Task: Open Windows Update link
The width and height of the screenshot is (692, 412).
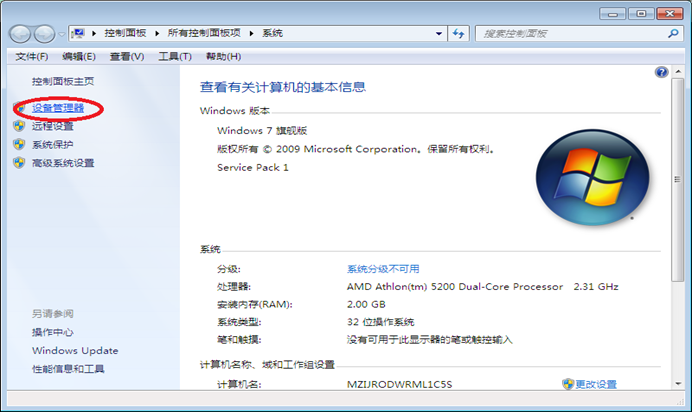Action: (75, 351)
